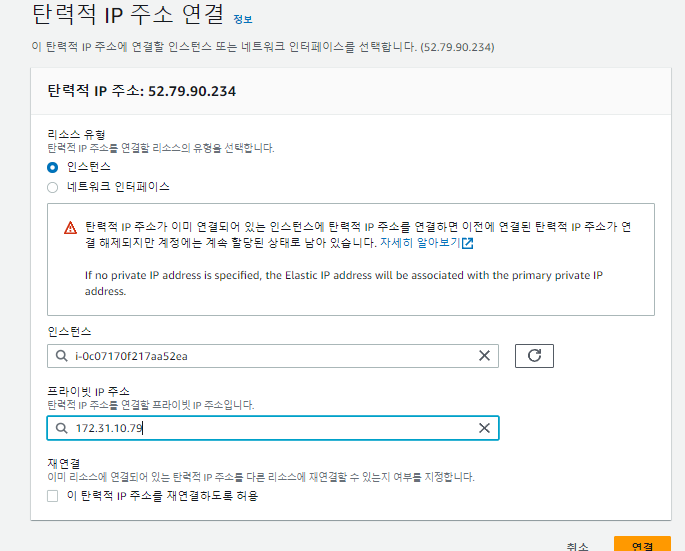Focus the private IP field 172.31.10.79
685x551 pixels.
(273, 428)
